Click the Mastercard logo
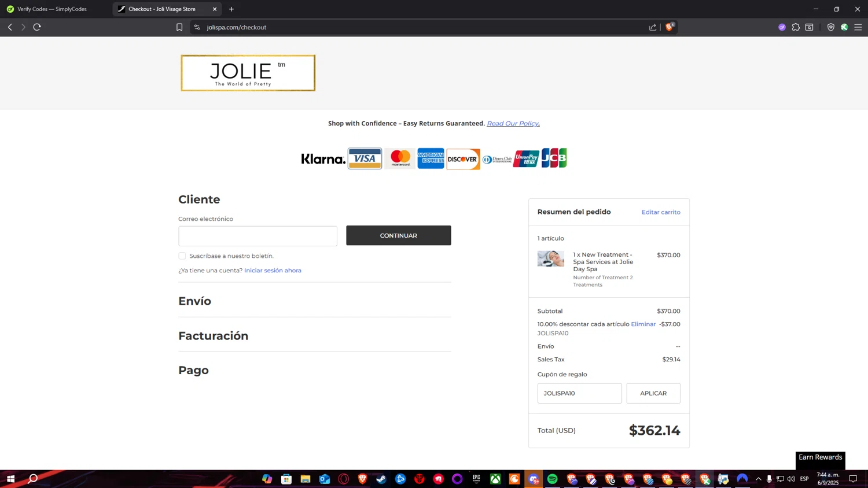Screen dimensions: 868x488 (x=400, y=158)
